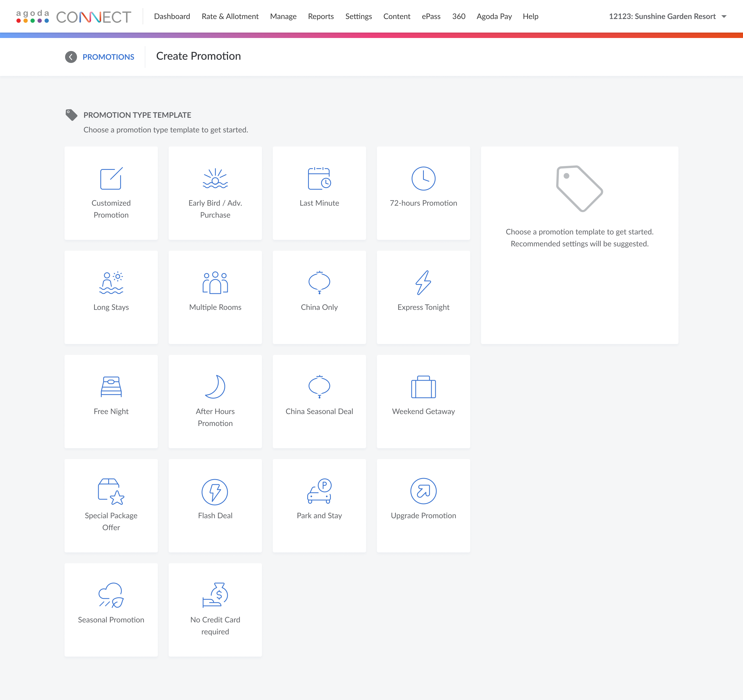This screenshot has width=743, height=700.
Task: Pick the Park and Stay car icon
Action: 319,491
